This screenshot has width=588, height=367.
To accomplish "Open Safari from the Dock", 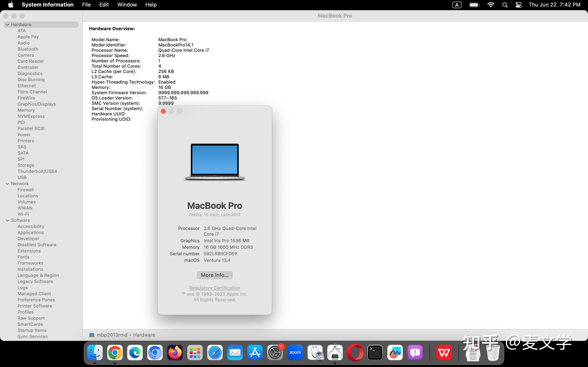I will point(215,353).
